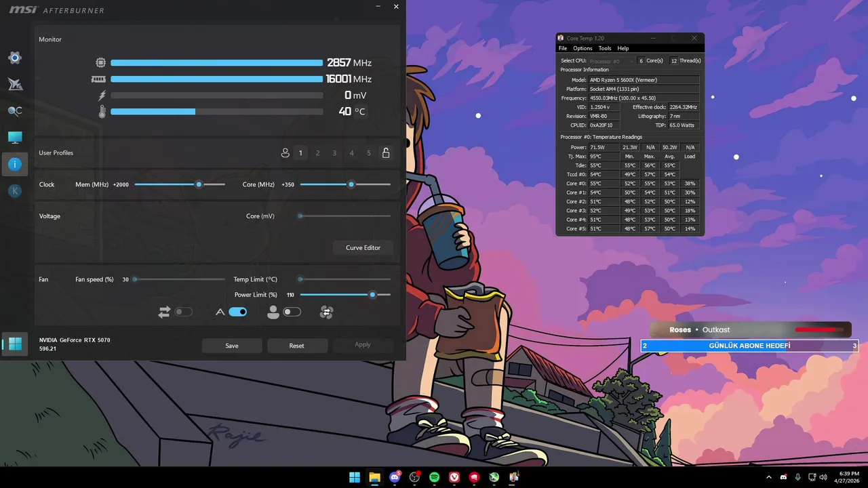
Task: Enable the user-defined fan curve switch
Action: click(x=292, y=312)
